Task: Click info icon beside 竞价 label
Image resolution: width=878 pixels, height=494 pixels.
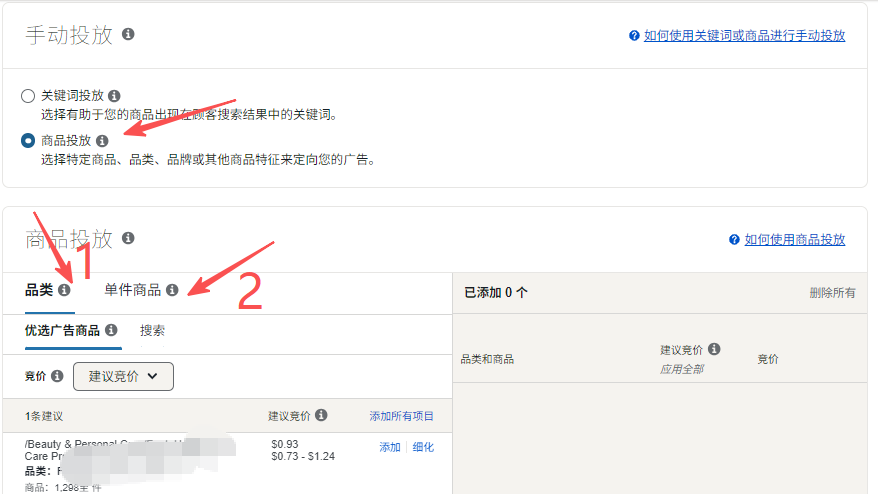Action: (57, 376)
